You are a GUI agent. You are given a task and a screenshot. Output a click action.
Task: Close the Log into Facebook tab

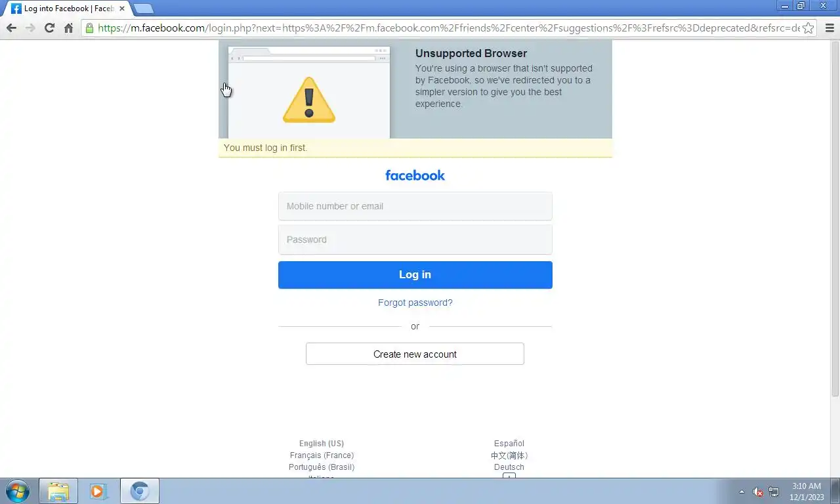pos(122,9)
